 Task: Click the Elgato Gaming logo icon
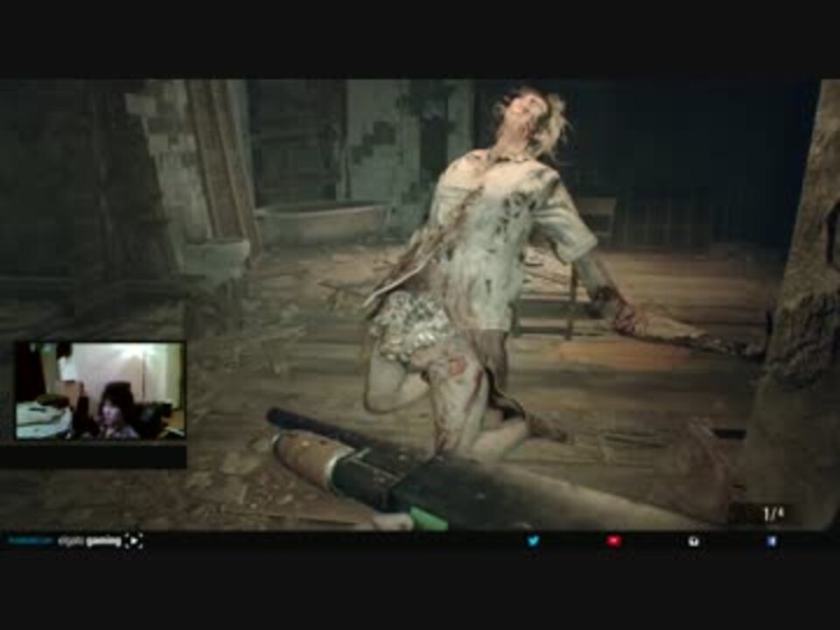tap(134, 541)
